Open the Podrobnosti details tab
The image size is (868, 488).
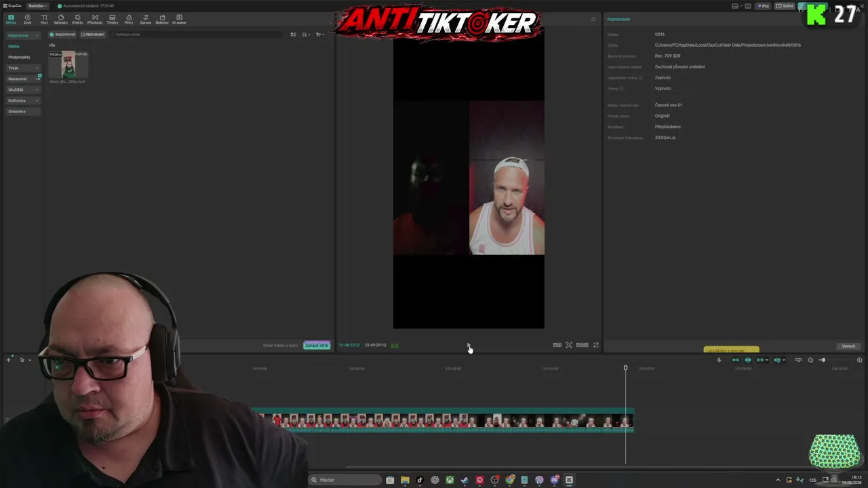click(x=618, y=19)
